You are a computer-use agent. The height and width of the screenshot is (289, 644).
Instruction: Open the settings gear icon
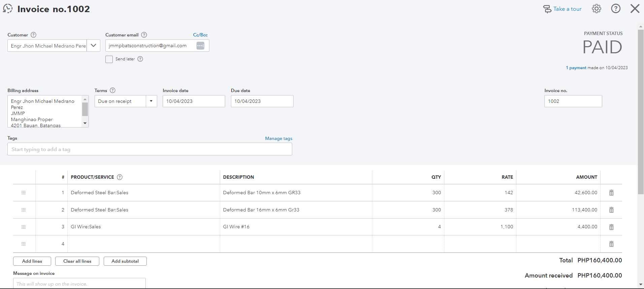coord(596,9)
